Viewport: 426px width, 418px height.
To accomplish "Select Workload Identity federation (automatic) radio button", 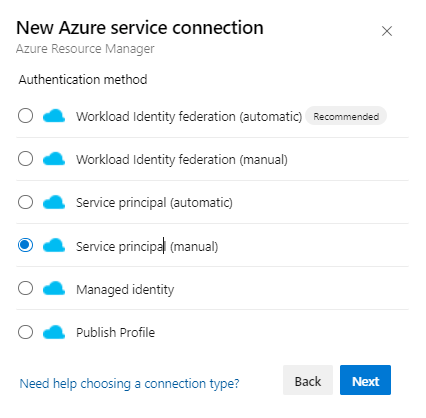I will point(25,116).
